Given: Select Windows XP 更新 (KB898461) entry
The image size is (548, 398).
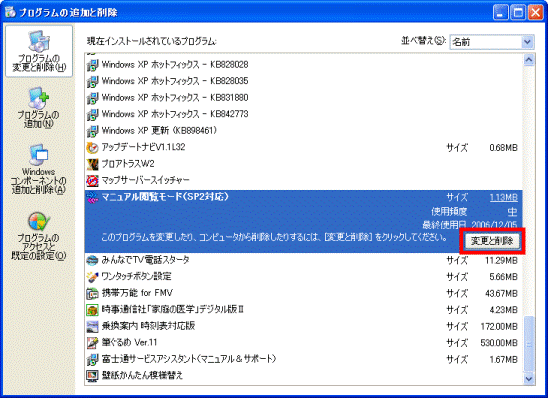Looking at the screenshot, I should [x=303, y=131].
